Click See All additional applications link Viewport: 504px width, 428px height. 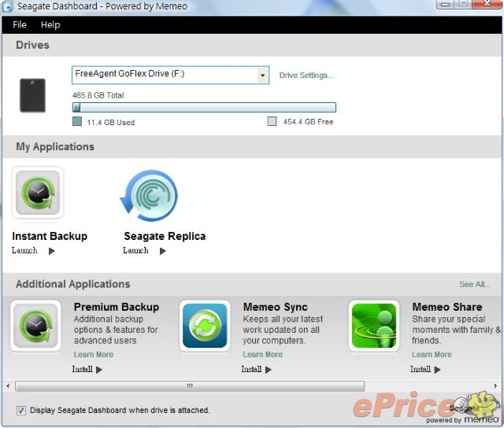[474, 285]
